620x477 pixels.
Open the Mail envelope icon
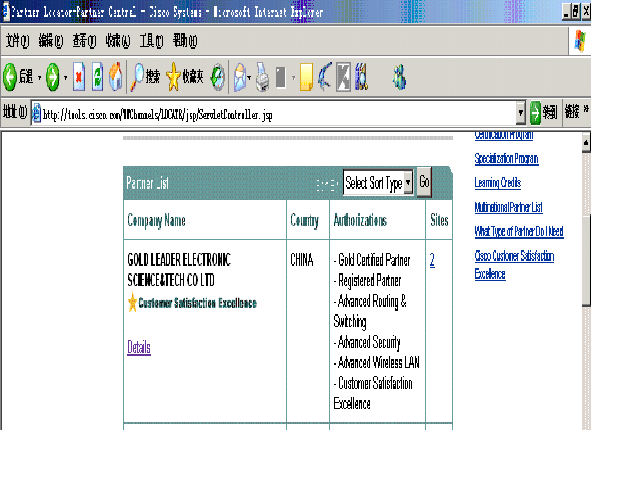pyautogui.click(x=240, y=77)
